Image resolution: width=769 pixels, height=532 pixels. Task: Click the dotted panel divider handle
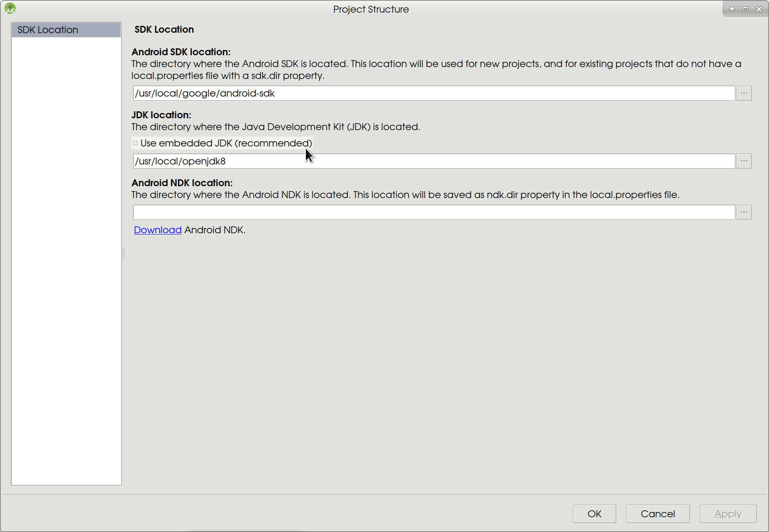pos(123,254)
